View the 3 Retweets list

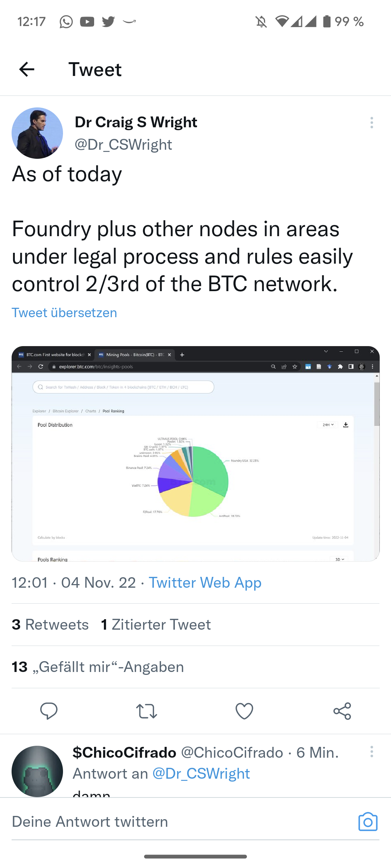tap(50, 625)
